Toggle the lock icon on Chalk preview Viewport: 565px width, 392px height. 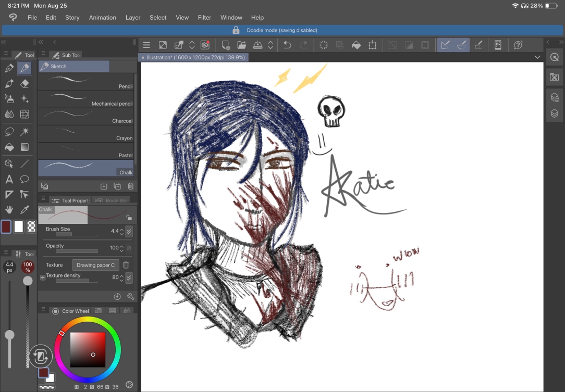(129, 218)
